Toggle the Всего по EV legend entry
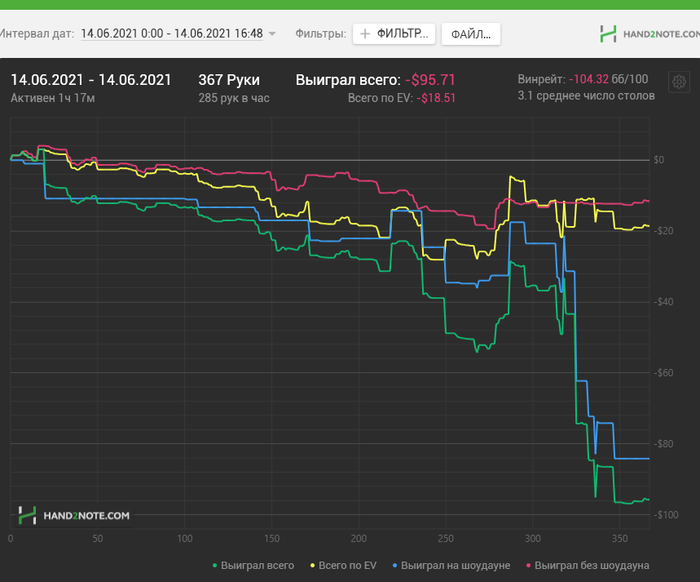The height and width of the screenshot is (582, 700). [x=343, y=565]
